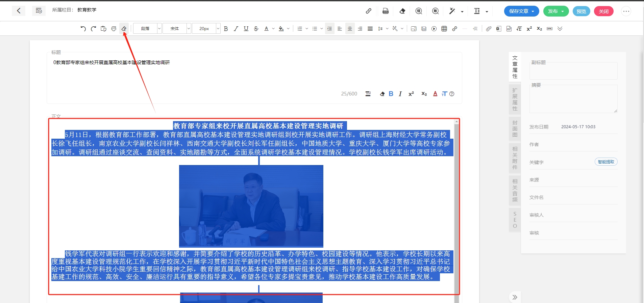Click the DOC import icon
This screenshot has height=303, width=644.
[x=386, y=11]
